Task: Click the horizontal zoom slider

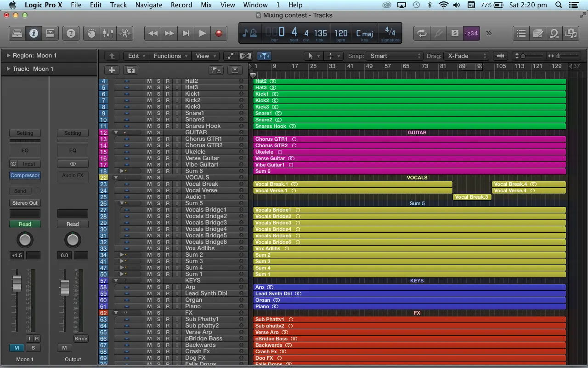Action: 559,56
